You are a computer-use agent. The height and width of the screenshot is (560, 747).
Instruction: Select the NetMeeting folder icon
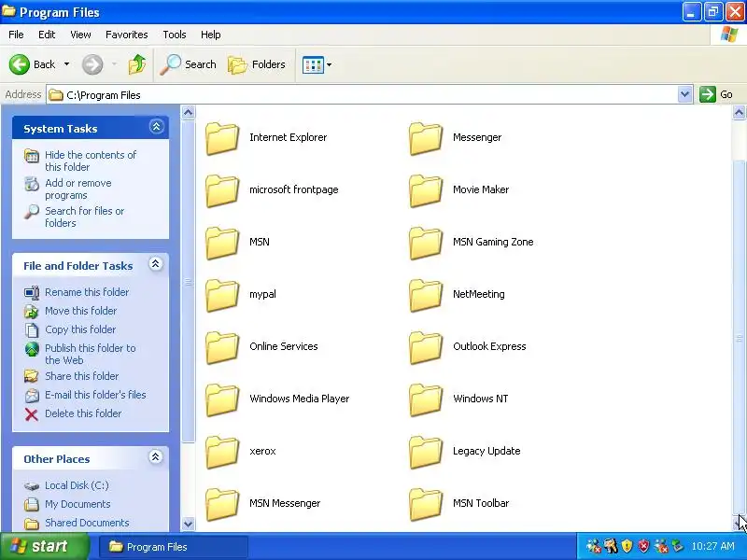(426, 295)
